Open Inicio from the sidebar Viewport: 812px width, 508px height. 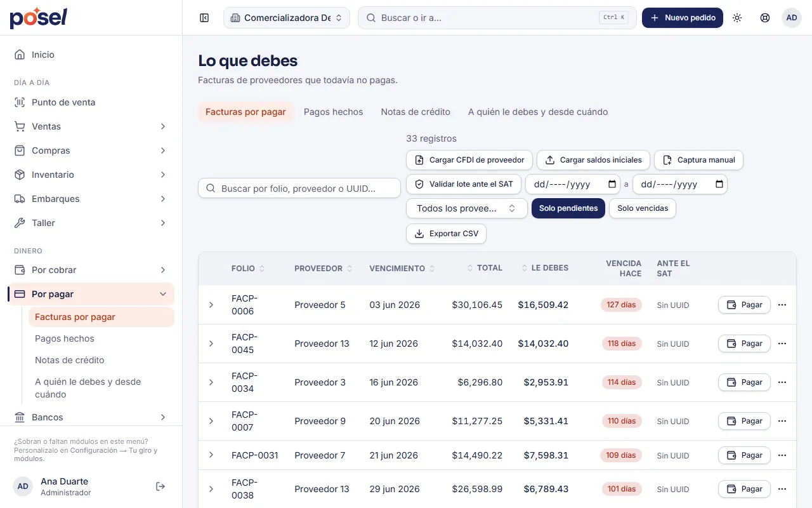(91, 55)
